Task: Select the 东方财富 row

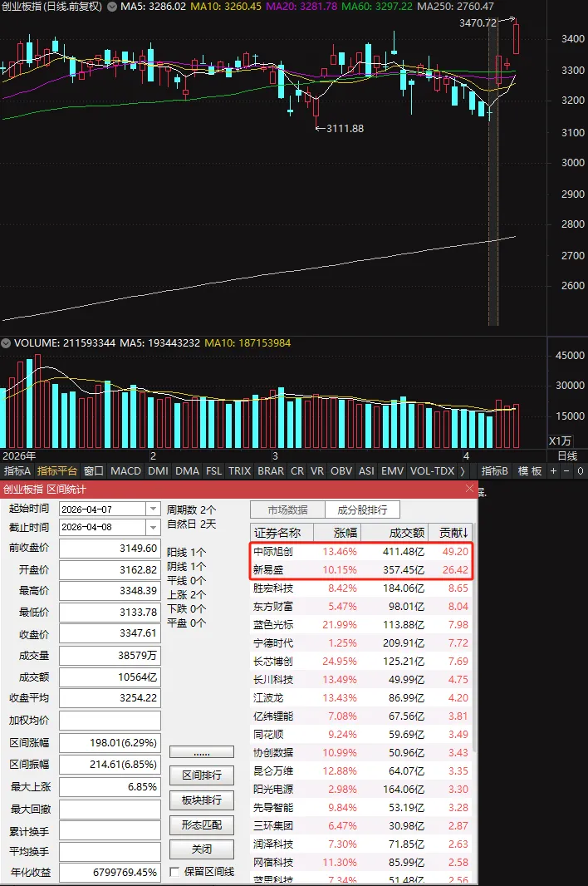Action: (x=361, y=606)
